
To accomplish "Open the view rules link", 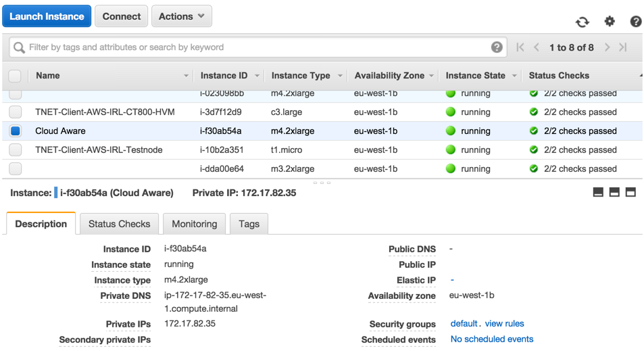I will click(504, 324).
